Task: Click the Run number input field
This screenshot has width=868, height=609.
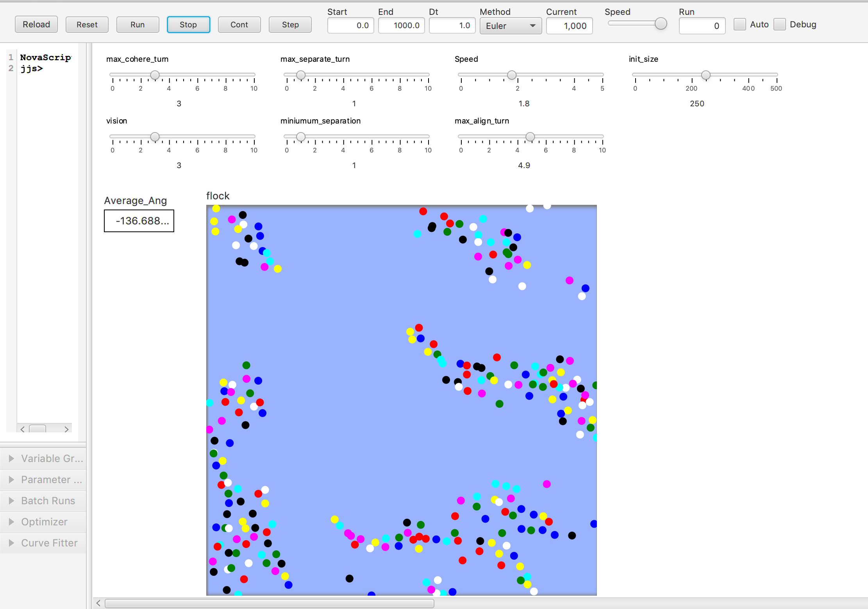Action: [x=702, y=26]
